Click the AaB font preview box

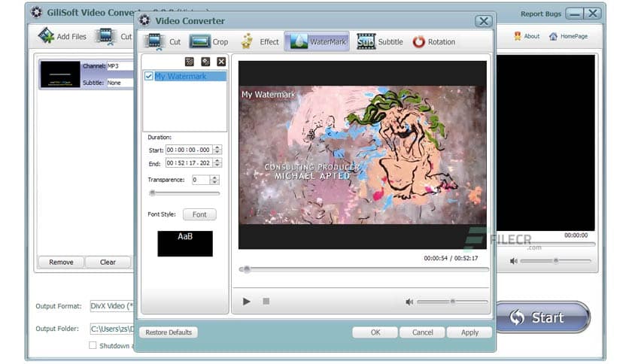[185, 244]
